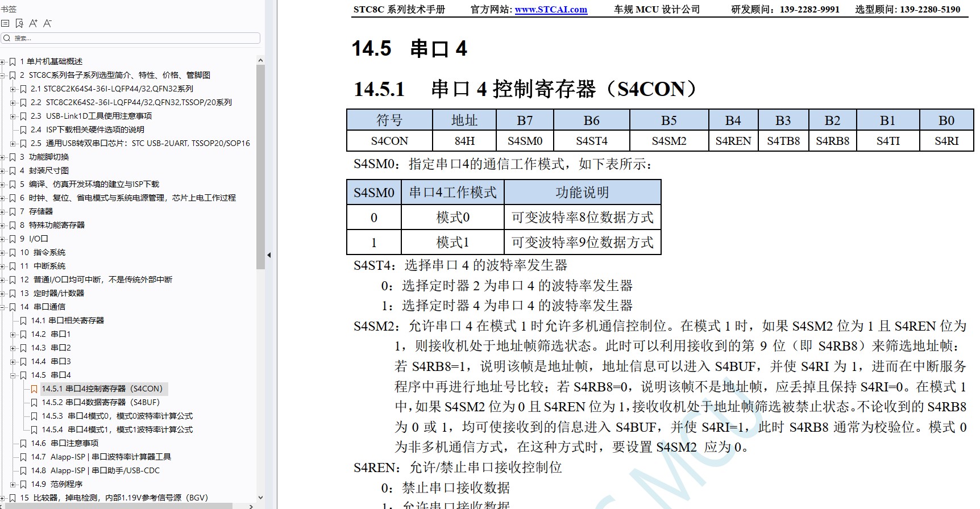Open bookmark 2.5 通用USB转双串口芯片

(x=140, y=143)
